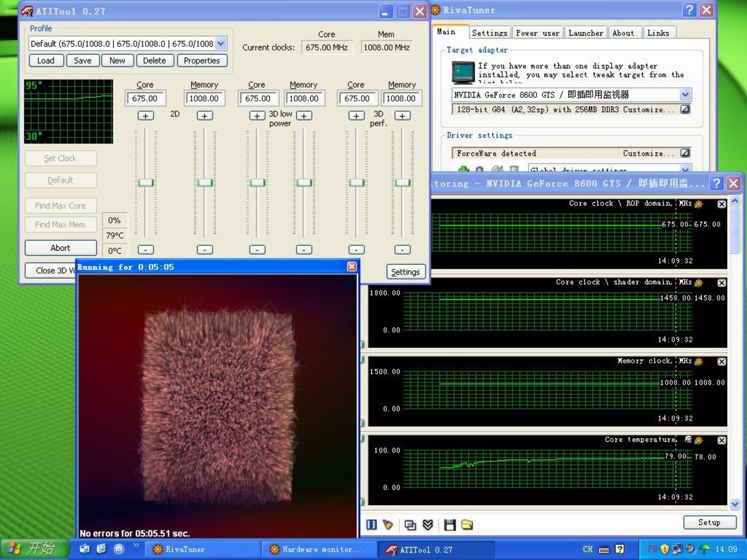The height and width of the screenshot is (560, 747).
Task: Increase 2D Core clock with plus button
Action: coord(146,116)
